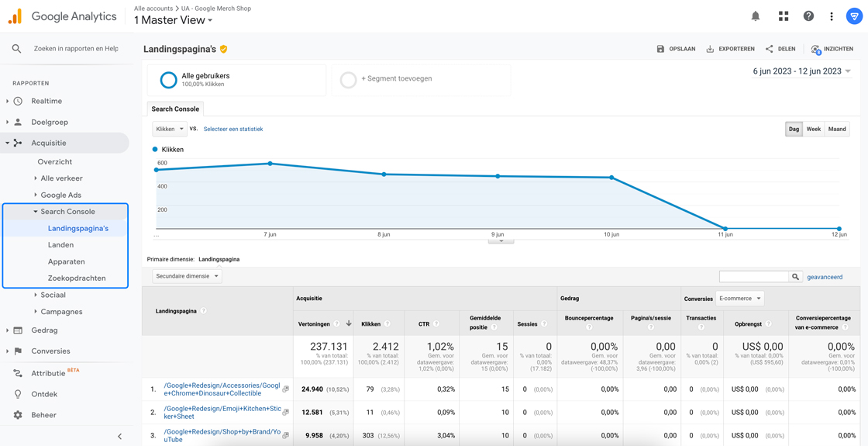Sort by the Vertoningen column arrow
Image resolution: width=868 pixels, height=446 pixels.
[349, 323]
